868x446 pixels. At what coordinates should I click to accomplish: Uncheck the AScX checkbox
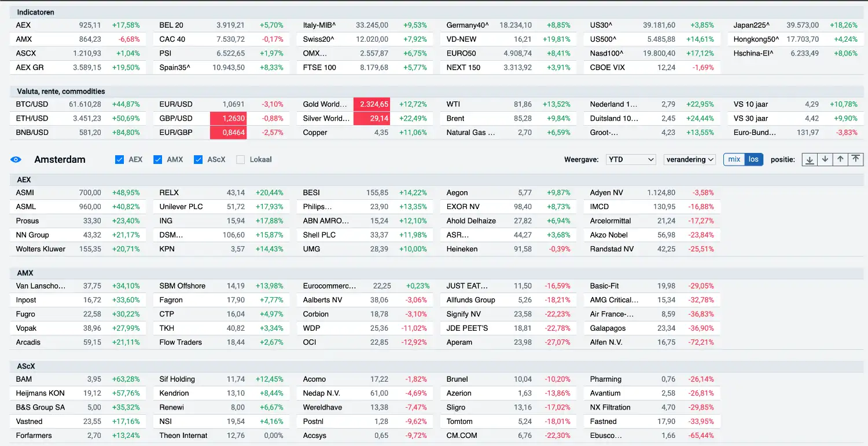coord(198,160)
